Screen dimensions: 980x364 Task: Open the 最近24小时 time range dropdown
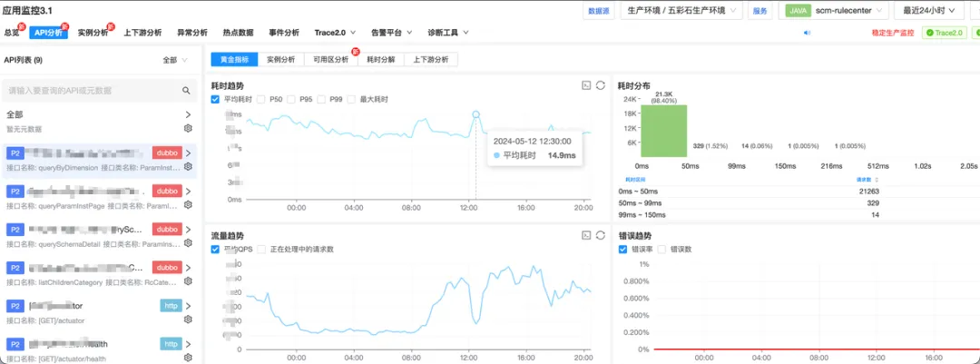coord(929,11)
